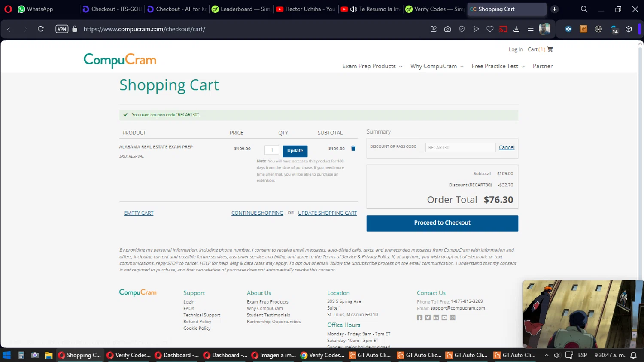Open File Explorer from the taskbar
Viewport: 644px width, 362px height.
click(x=49, y=355)
